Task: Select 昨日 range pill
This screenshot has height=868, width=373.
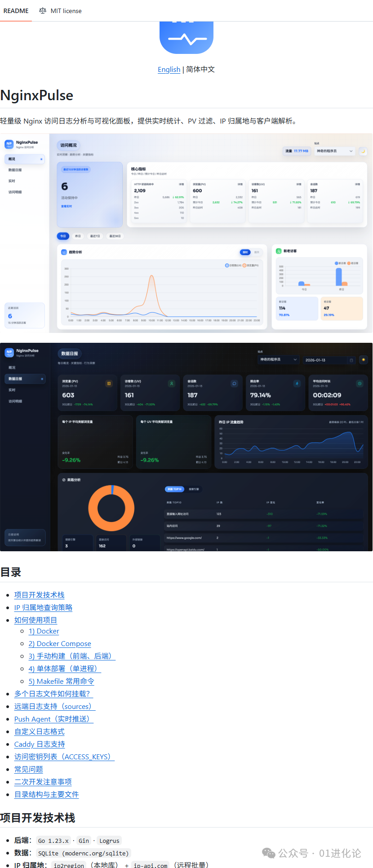Action: pyautogui.click(x=78, y=236)
